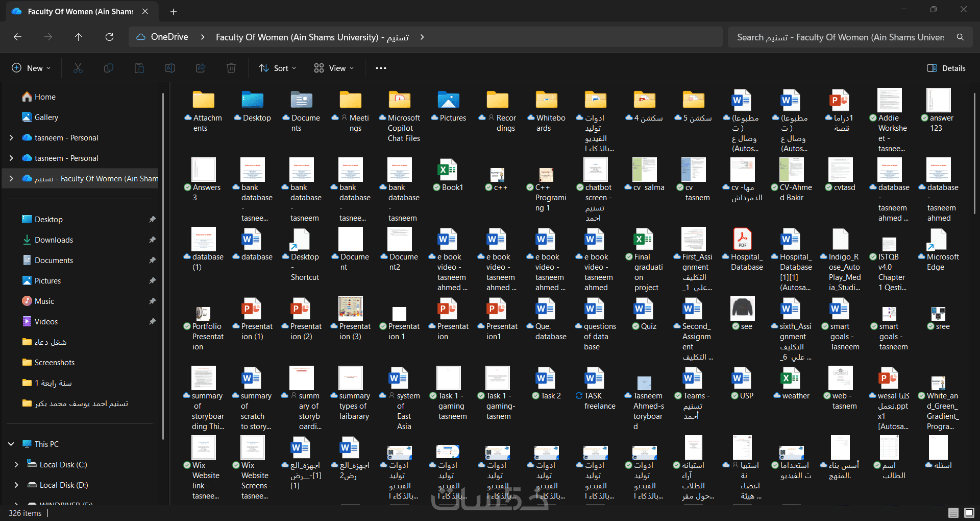Viewport: 980px width, 521px height.
Task: Expand the Faculty Of Women tree node
Action: pos(11,178)
